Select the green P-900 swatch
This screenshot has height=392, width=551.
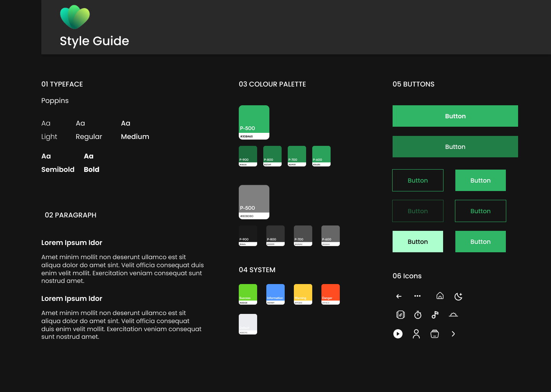[x=248, y=156]
